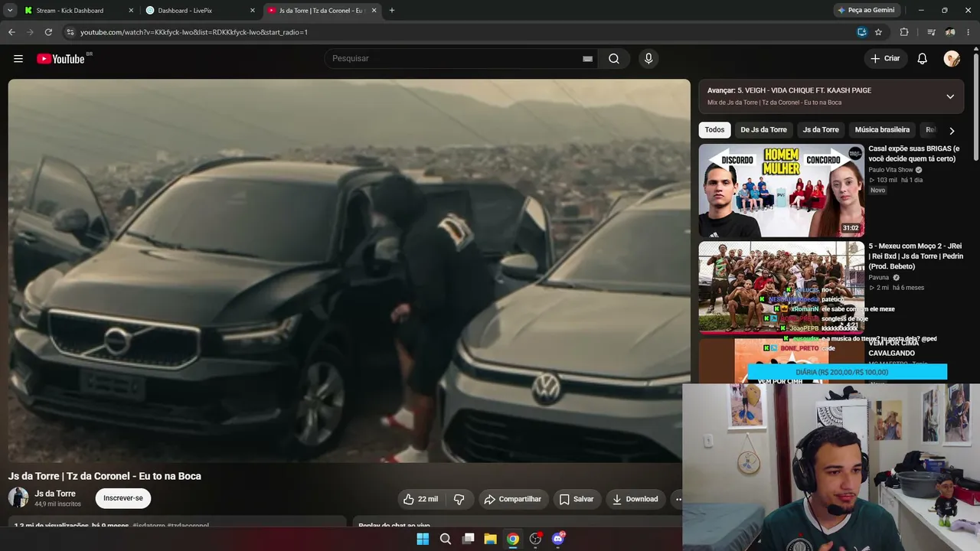Bookmark this page with the star

[878, 32]
